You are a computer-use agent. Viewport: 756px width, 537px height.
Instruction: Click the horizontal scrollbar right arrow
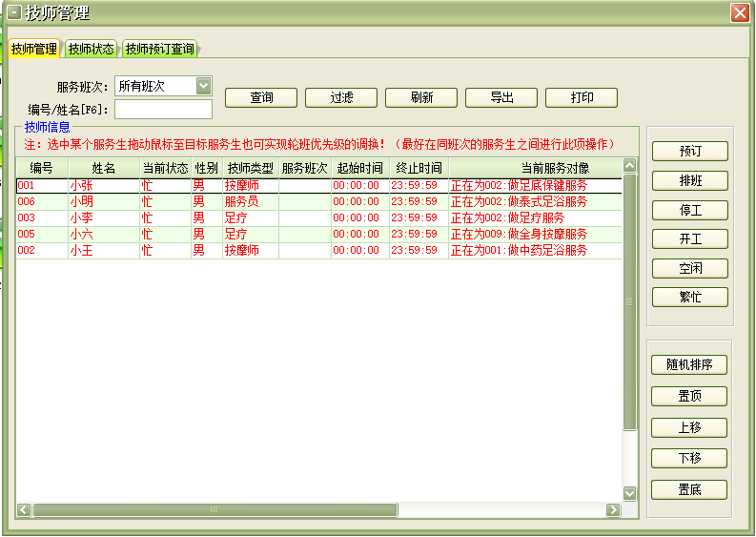pos(613,509)
